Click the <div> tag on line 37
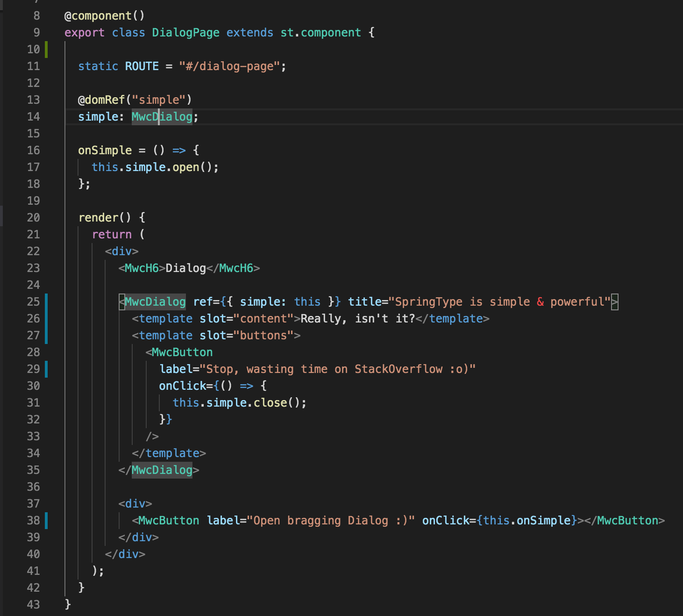The image size is (683, 616). [x=135, y=504]
